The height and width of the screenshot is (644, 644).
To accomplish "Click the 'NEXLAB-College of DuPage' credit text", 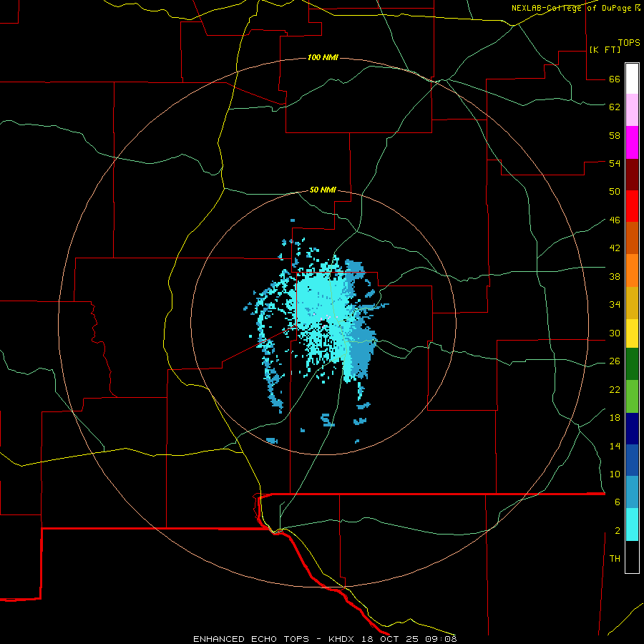I will 571,8.
